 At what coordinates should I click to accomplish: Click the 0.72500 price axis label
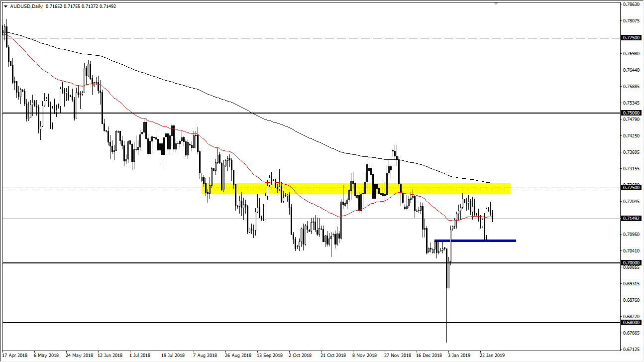pyautogui.click(x=632, y=187)
